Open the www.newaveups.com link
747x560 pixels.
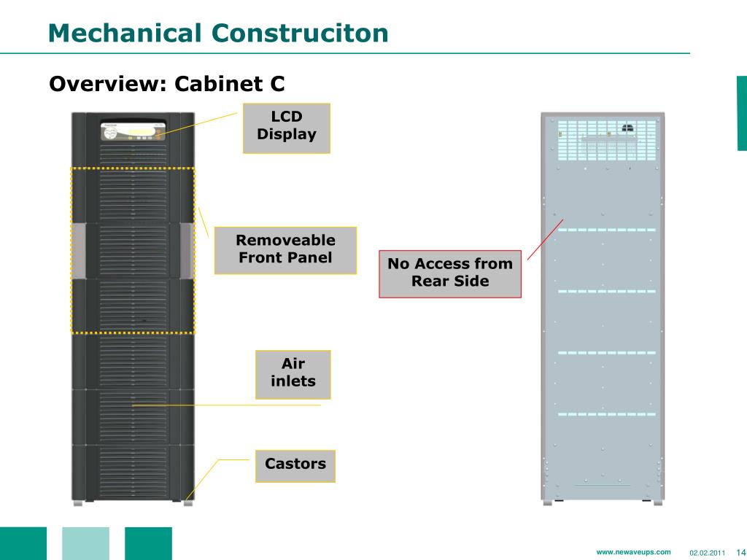pyautogui.click(x=633, y=552)
